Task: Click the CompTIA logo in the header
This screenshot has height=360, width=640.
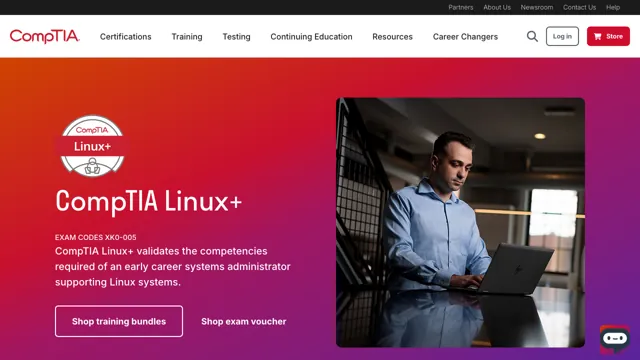Action: (x=44, y=36)
